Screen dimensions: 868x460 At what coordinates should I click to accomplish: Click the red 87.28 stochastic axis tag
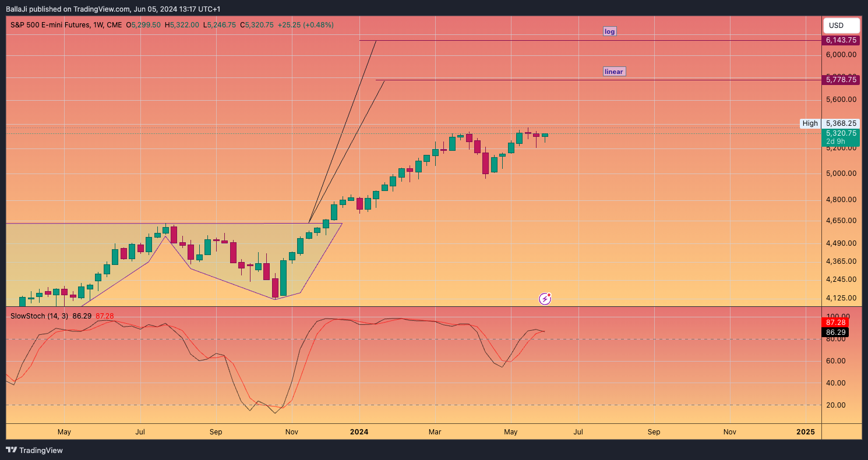(x=835, y=322)
